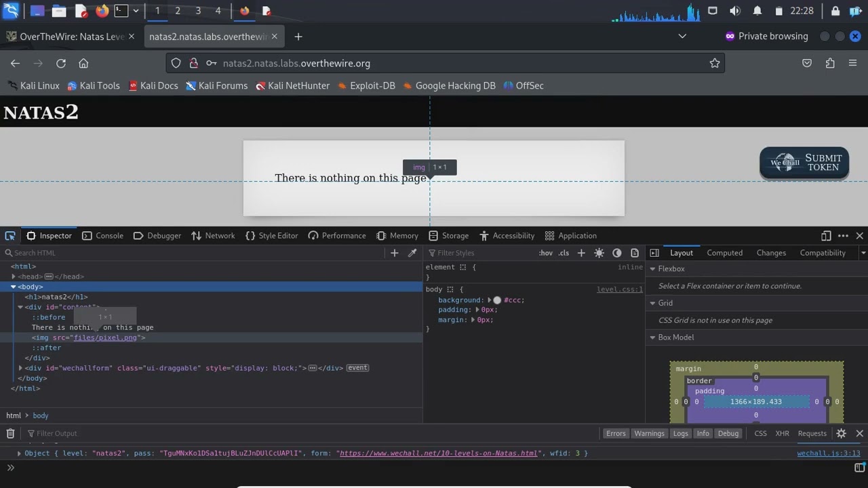Open the notifications bell

point(757,11)
